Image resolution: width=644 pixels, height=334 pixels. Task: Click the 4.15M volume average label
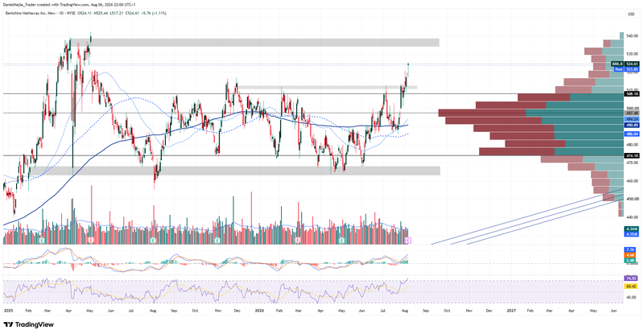632,234
